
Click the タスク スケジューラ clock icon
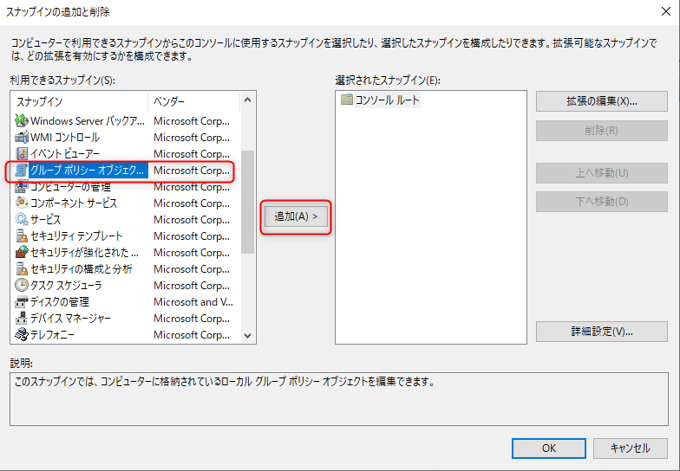21,285
